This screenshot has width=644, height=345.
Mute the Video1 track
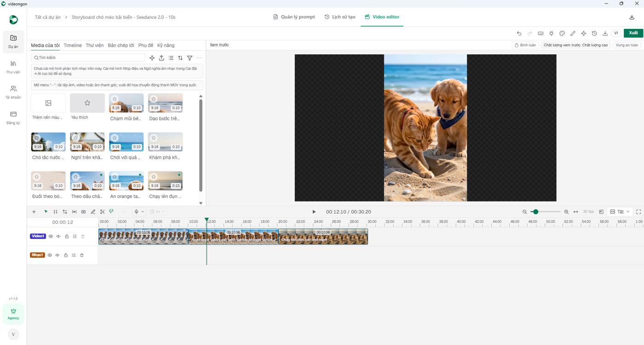click(58, 236)
